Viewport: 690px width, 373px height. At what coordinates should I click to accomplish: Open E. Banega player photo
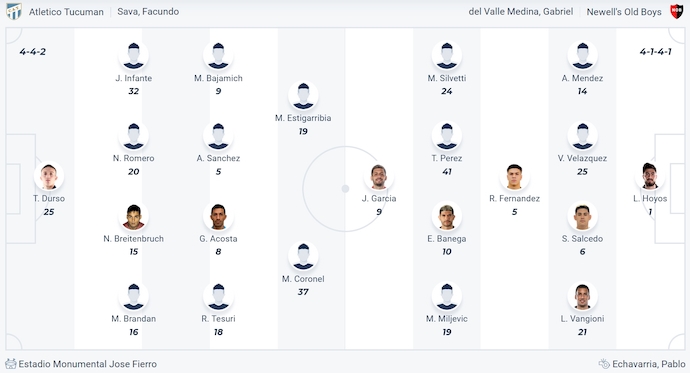click(x=447, y=216)
